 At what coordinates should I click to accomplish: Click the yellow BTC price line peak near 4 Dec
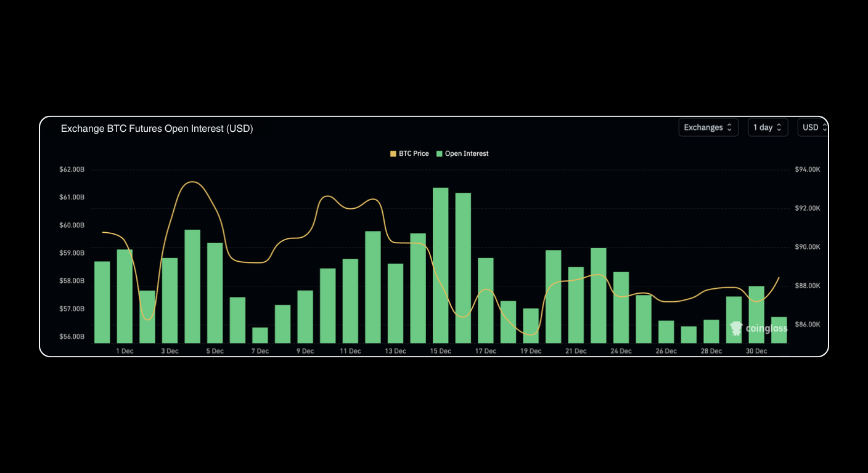click(x=192, y=182)
